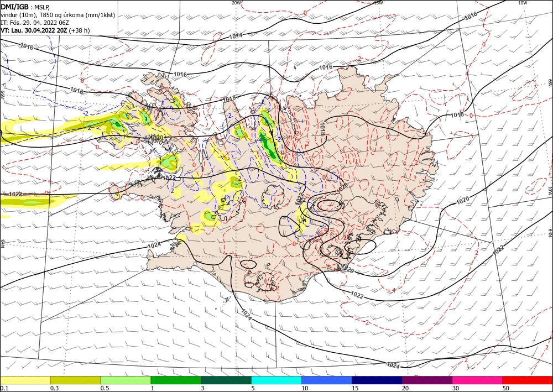553x392 pixels.
Task: Click the olive 0.3–0.5 legend swatch
Action: pos(75,380)
